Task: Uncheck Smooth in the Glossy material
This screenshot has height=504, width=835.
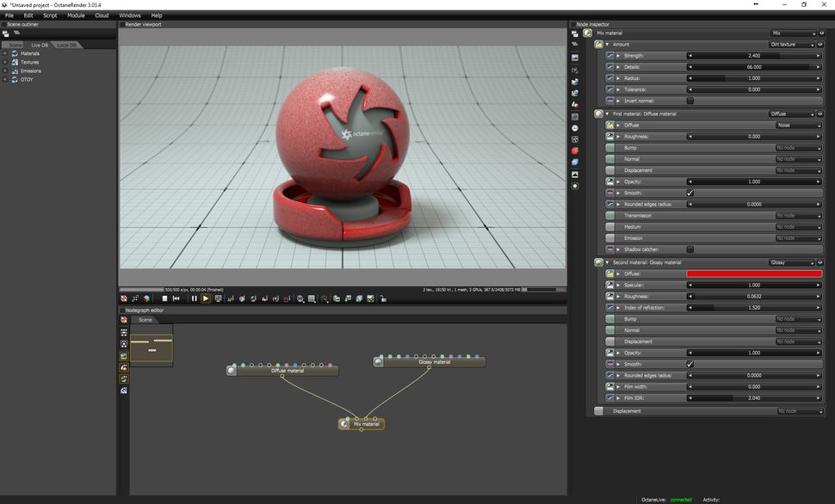Action: tap(690, 364)
